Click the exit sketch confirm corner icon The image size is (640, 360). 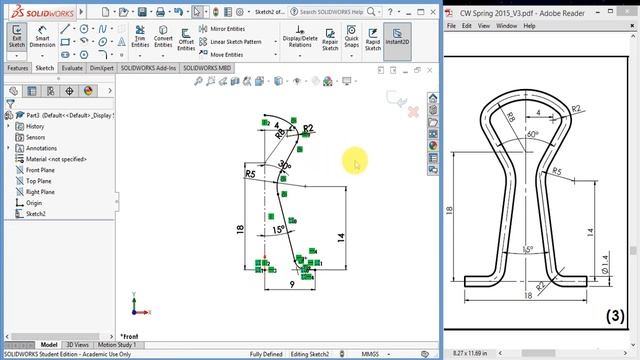pyautogui.click(x=396, y=98)
